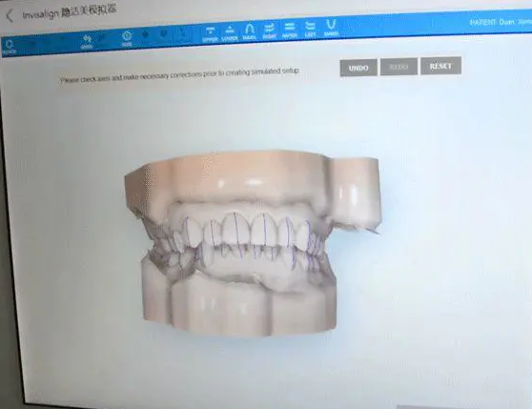The width and height of the screenshot is (532, 409).
Task: Select the Upper jaw view icon
Action: [x=210, y=34]
